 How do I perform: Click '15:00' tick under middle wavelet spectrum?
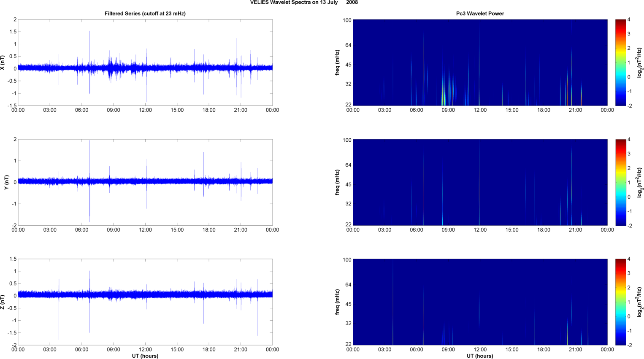[x=512, y=230]
